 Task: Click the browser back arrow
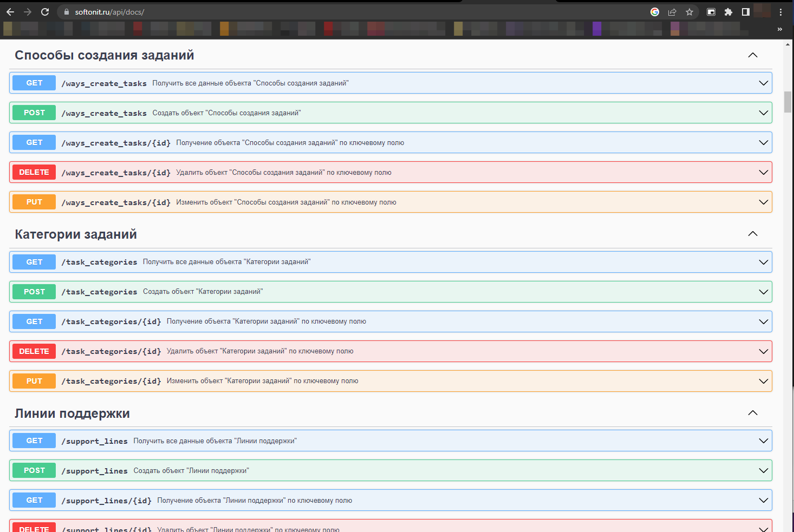click(x=10, y=12)
